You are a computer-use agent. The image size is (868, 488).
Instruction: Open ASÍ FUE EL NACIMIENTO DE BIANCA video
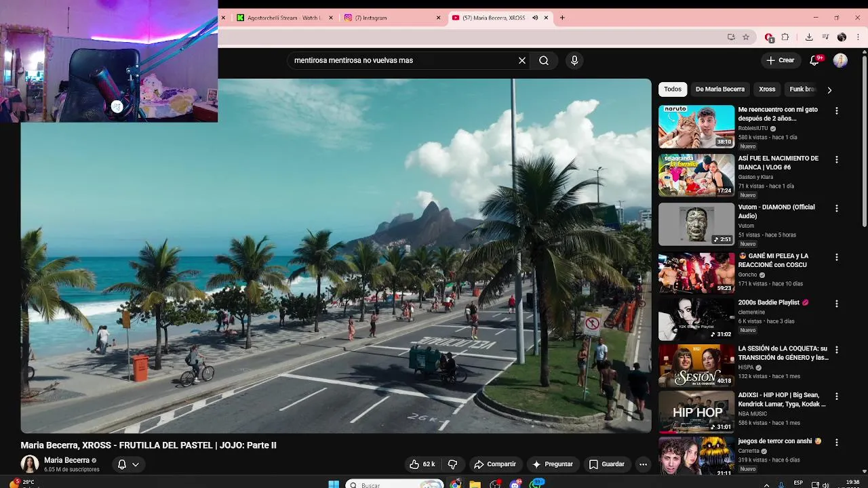click(778, 163)
